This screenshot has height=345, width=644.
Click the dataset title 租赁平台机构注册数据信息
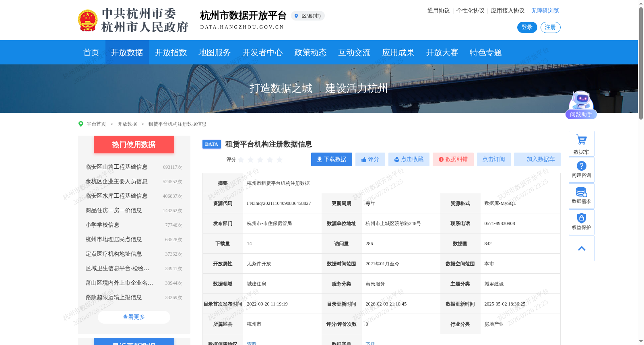click(268, 144)
